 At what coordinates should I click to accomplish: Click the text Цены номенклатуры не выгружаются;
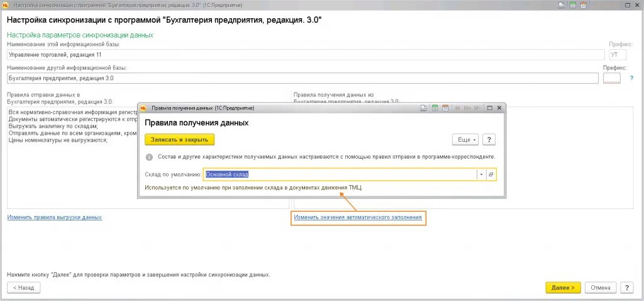click(x=57, y=140)
